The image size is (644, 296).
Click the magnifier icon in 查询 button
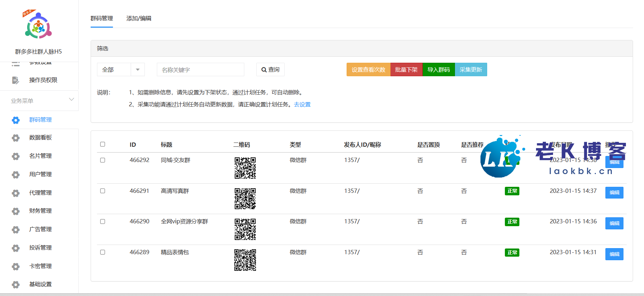264,70
